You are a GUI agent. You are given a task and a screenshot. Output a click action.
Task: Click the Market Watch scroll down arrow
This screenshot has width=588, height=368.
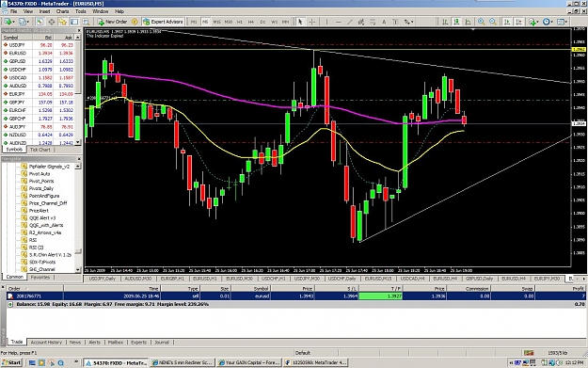pos(78,142)
